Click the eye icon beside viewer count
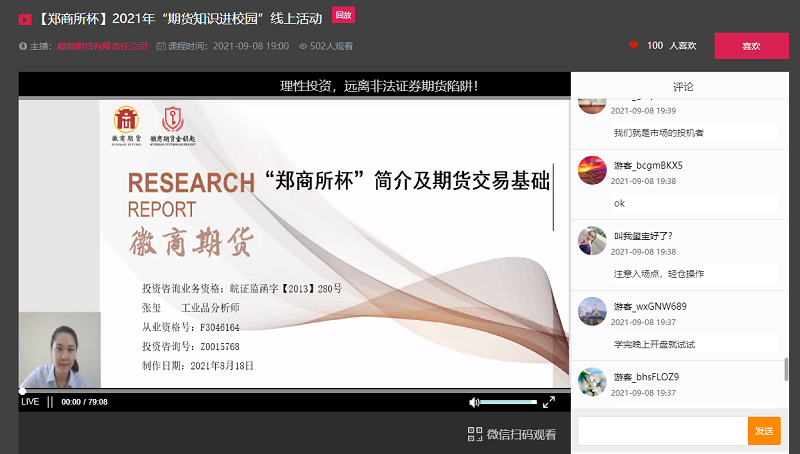 [303, 46]
